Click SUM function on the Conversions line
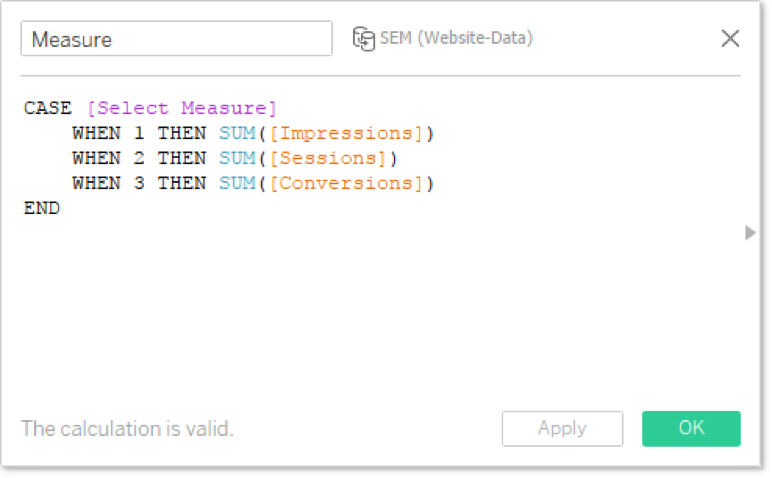 coord(236,183)
